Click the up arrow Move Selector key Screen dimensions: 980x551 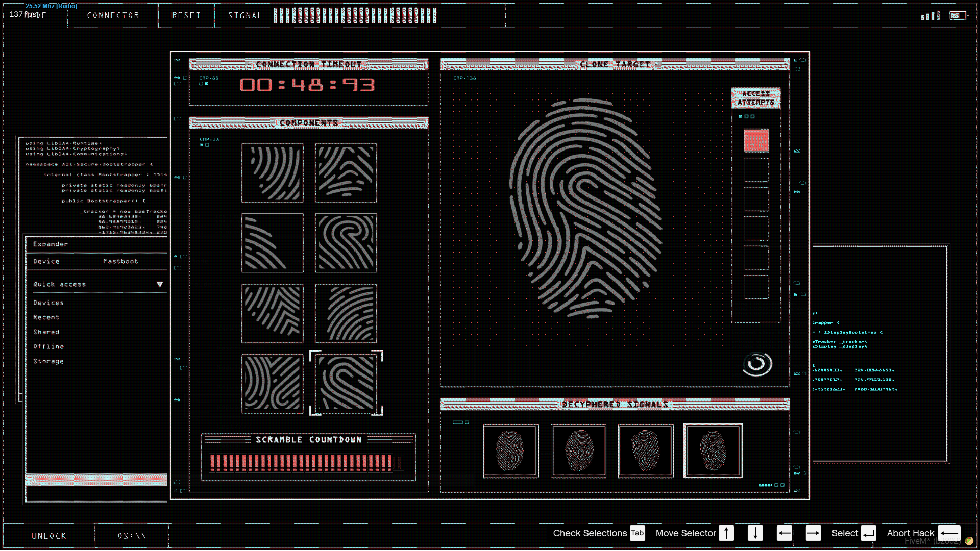pos(726,533)
